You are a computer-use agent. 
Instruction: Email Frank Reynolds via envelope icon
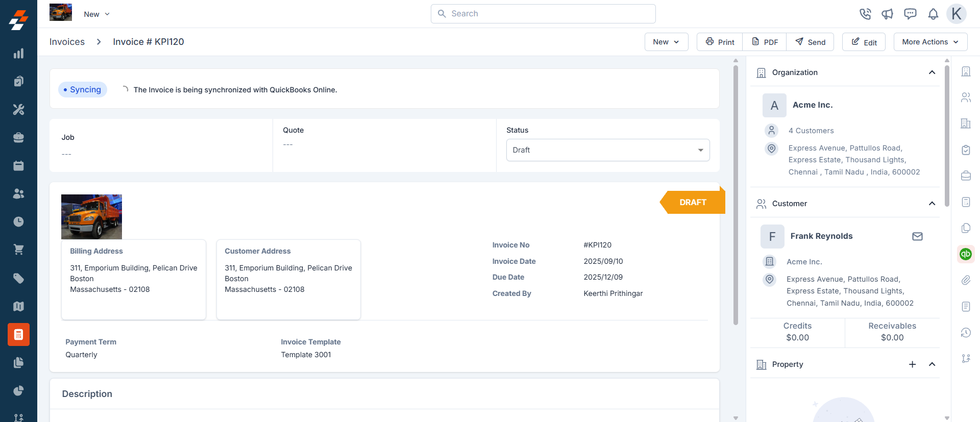(x=917, y=236)
